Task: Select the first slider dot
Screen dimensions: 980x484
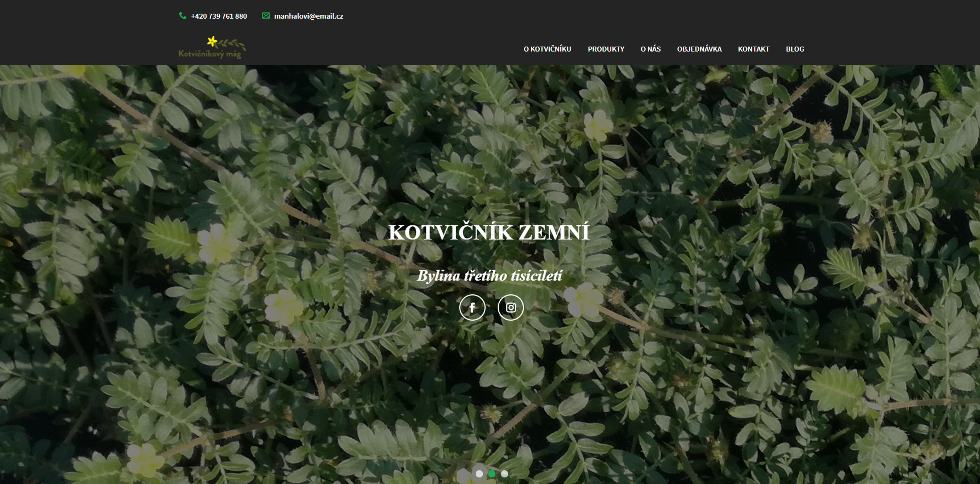Action: click(x=479, y=474)
